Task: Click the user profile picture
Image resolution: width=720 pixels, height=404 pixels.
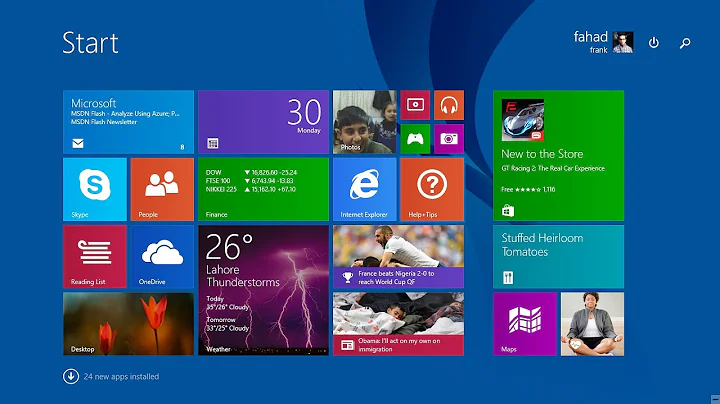Action: (623, 42)
